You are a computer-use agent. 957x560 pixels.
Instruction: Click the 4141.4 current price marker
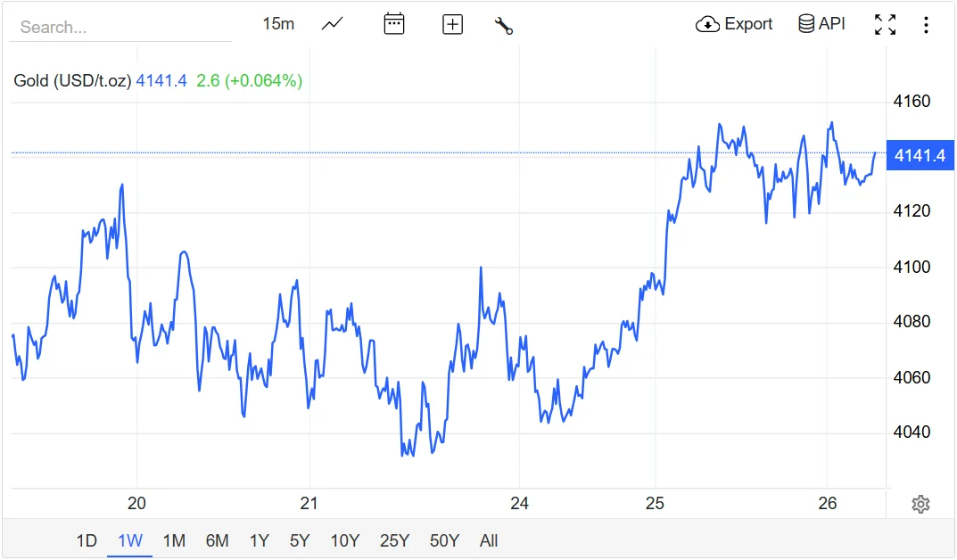920,156
